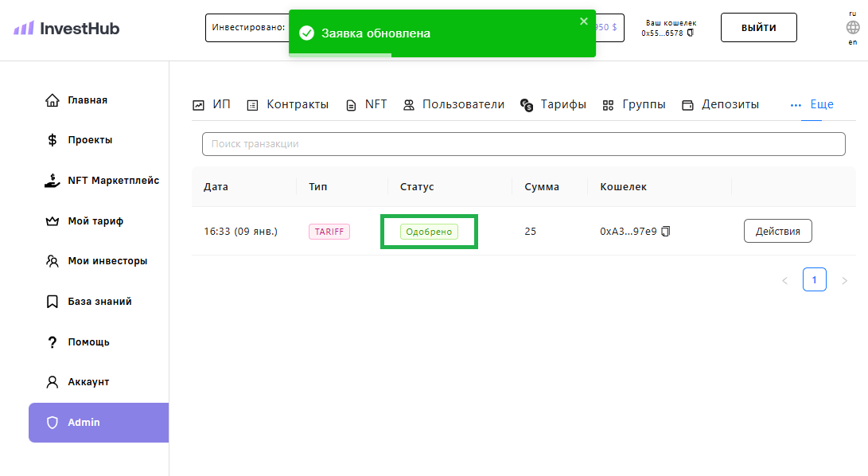Viewport: 868px width, 476px height.
Task: Click the InvestHub logo
Action: [67, 28]
